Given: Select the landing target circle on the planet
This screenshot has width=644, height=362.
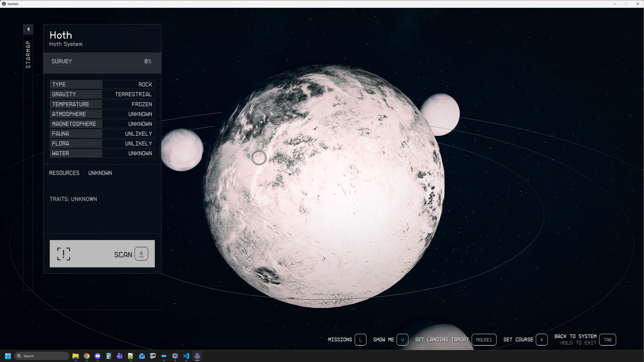Looking at the screenshot, I should click(x=259, y=158).
